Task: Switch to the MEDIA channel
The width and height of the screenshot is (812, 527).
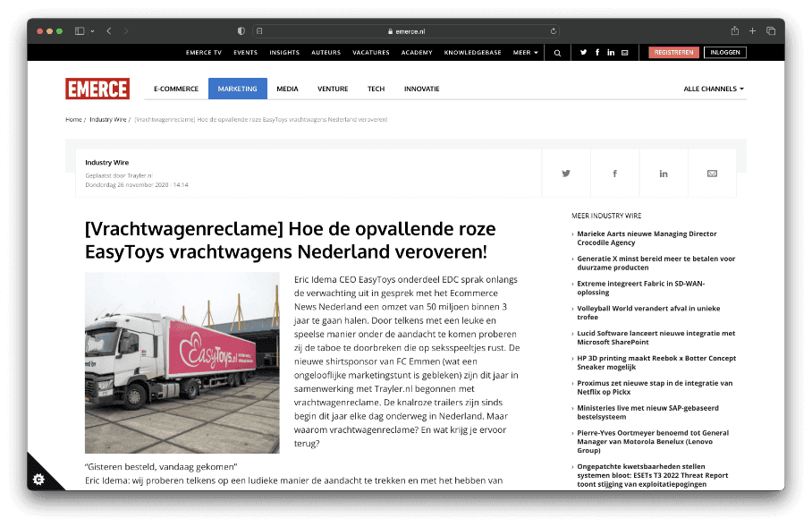Action: click(287, 89)
